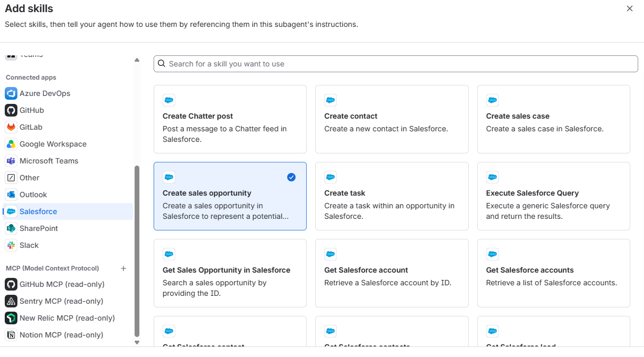Image resolution: width=644 pixels, height=357 pixels.
Task: Select the Get Salesforce accounts title
Action: tap(530, 270)
